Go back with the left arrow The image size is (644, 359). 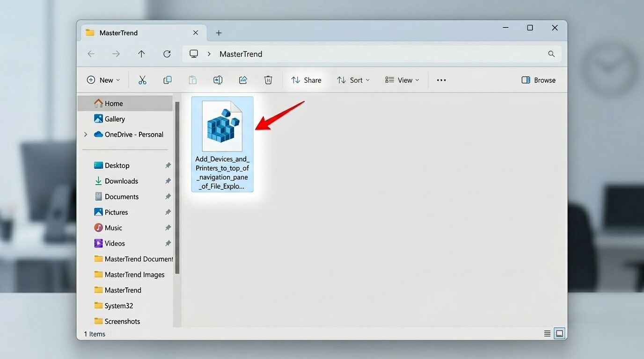coord(91,54)
